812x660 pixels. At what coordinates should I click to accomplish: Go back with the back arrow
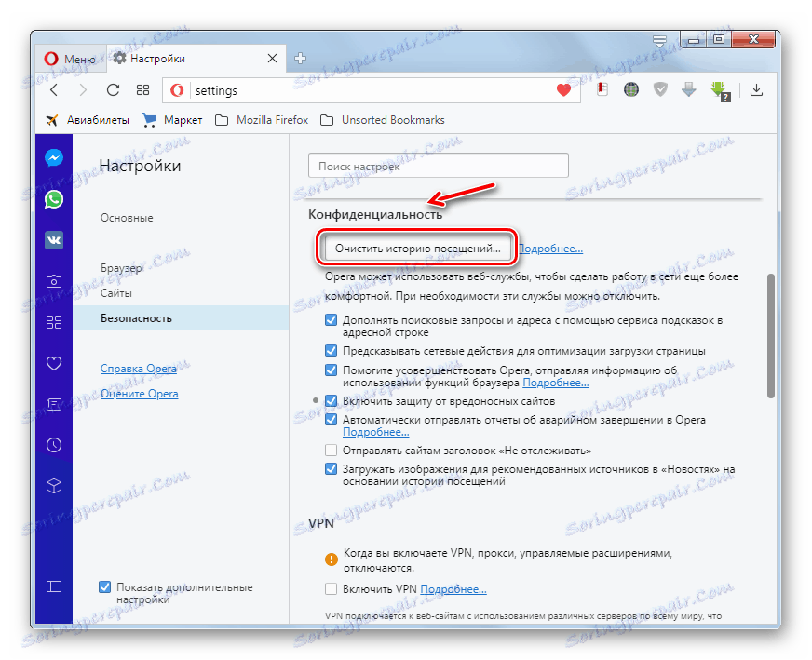(54, 90)
